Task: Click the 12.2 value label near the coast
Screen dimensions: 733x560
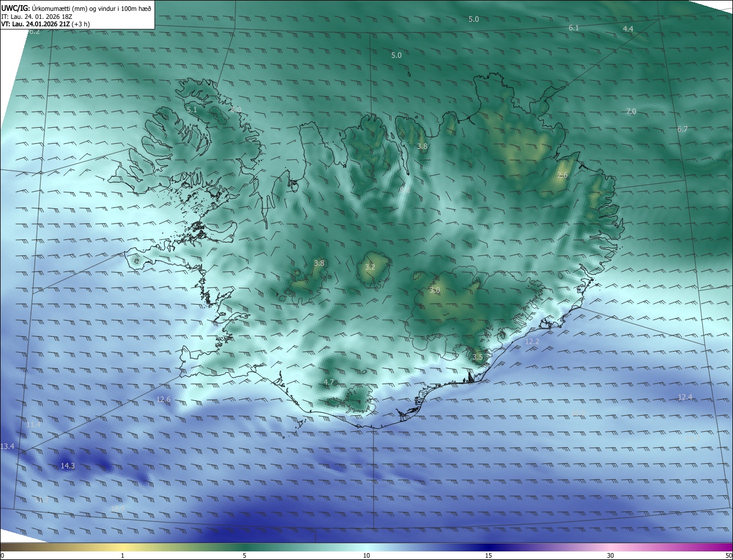Action: tap(532, 341)
